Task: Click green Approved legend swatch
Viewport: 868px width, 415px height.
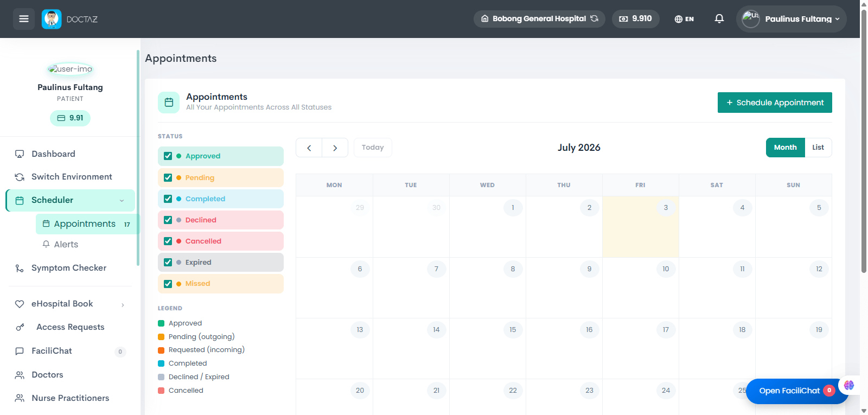Action: tap(161, 323)
